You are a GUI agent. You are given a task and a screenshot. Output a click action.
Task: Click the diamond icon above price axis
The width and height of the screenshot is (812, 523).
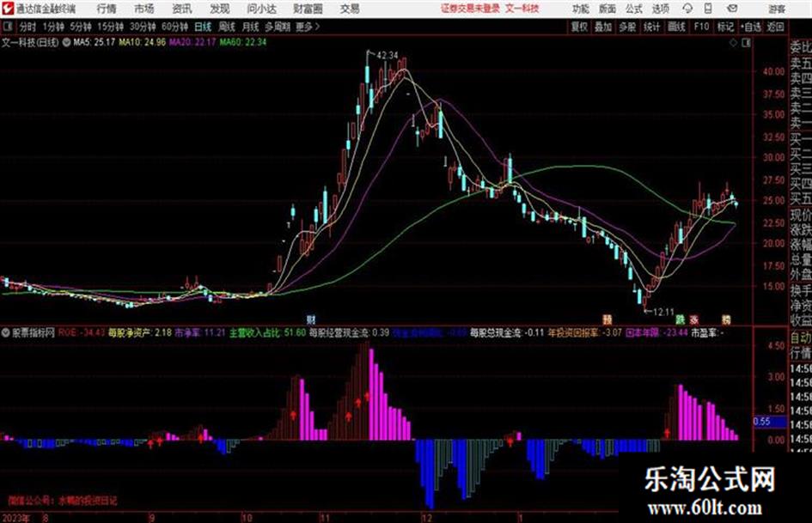coord(733,43)
